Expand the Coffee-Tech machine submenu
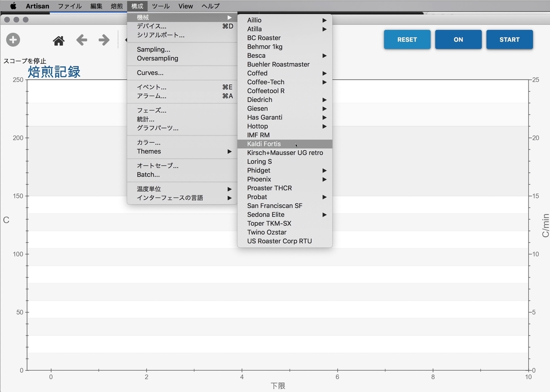The image size is (550, 392). pyautogui.click(x=285, y=82)
